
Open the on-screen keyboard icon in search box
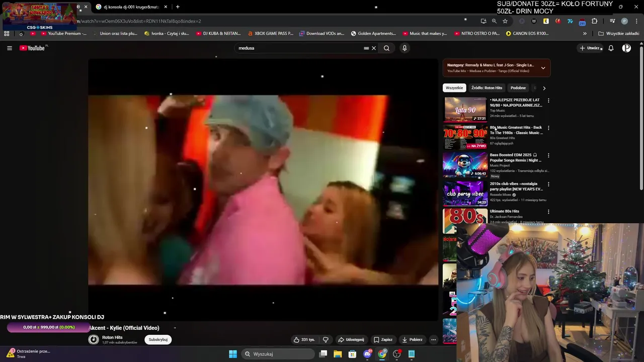[x=366, y=48]
